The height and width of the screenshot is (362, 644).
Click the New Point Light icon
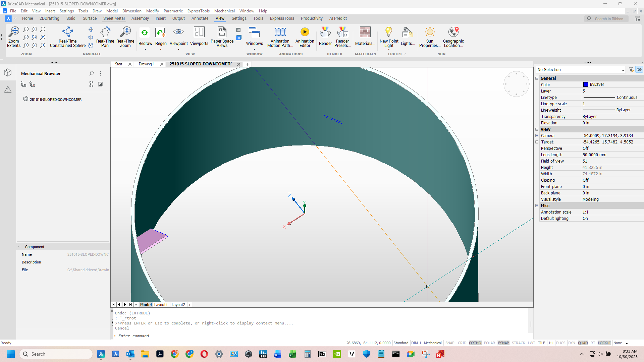pyautogui.click(x=388, y=32)
